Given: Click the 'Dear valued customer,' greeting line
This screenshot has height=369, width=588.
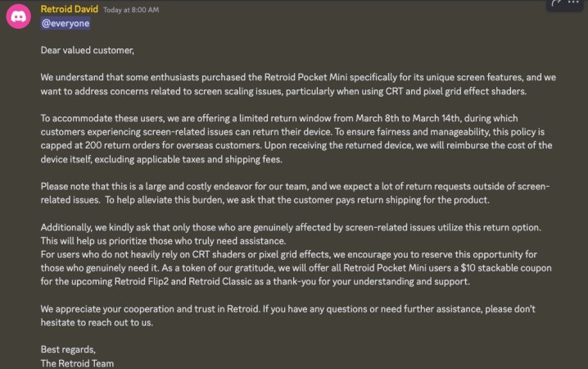Looking at the screenshot, I should coord(88,50).
